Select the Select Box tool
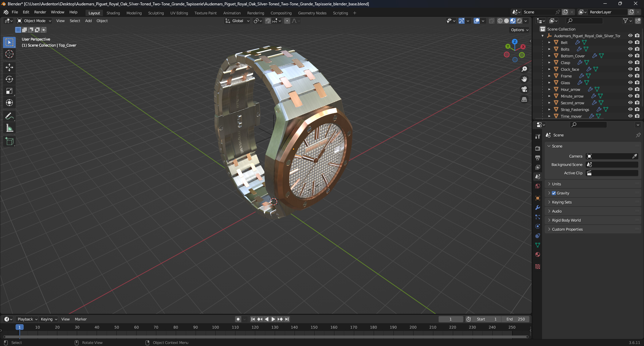Viewport: 644px width, 346px height. click(9, 42)
